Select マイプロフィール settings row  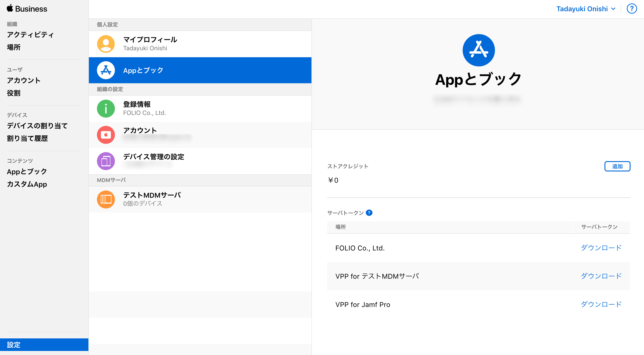[x=200, y=44]
